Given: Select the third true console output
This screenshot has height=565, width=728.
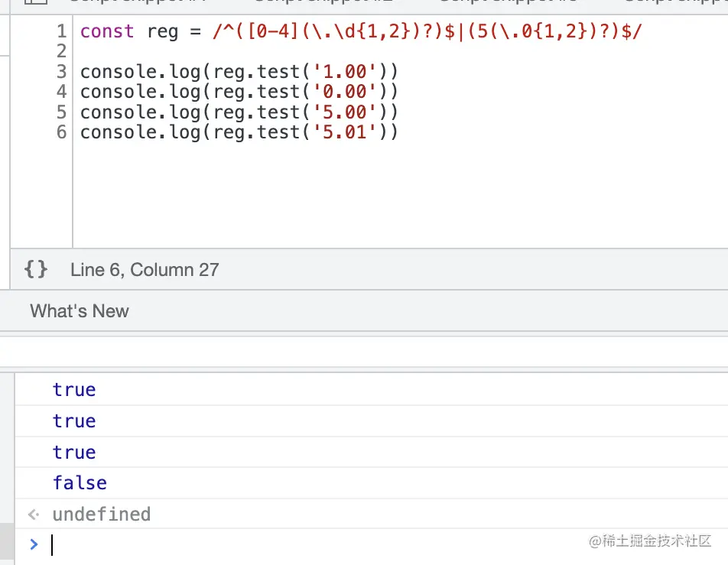Looking at the screenshot, I should click(x=74, y=453).
